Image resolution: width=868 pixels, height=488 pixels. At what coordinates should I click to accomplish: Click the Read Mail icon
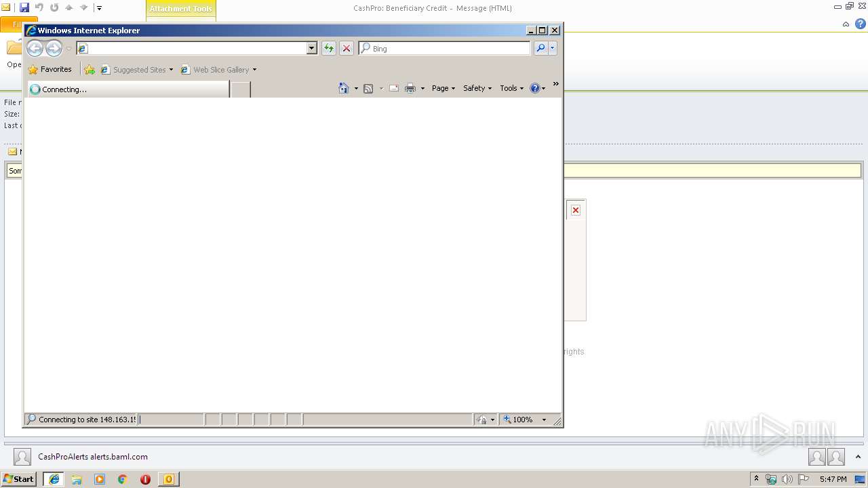tap(394, 88)
